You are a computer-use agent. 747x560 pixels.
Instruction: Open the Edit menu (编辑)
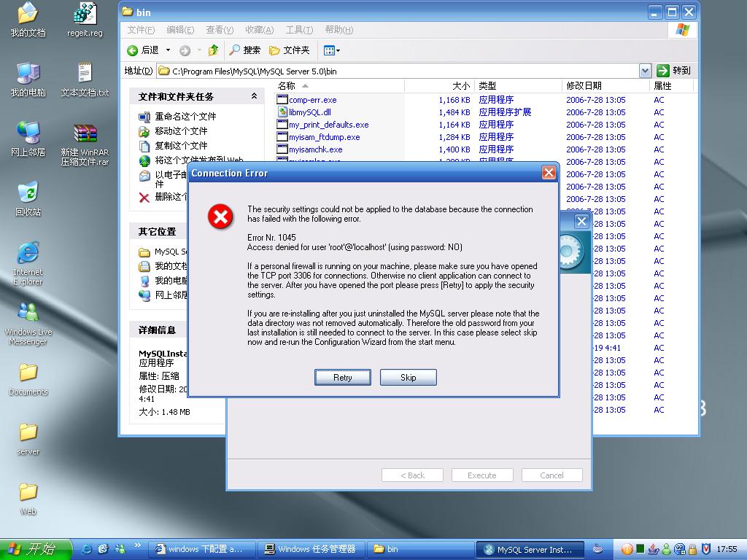pyautogui.click(x=180, y=30)
